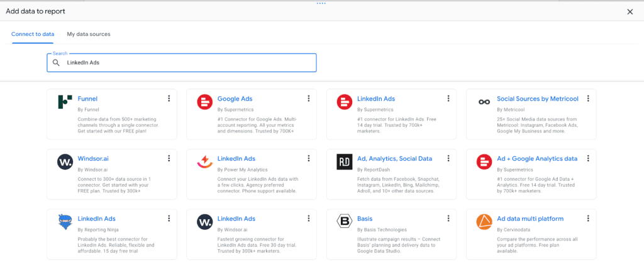Screen dimensions: 644x265
Task: Open the three-dot menu on the Windsor.ai card
Action: [169, 158]
